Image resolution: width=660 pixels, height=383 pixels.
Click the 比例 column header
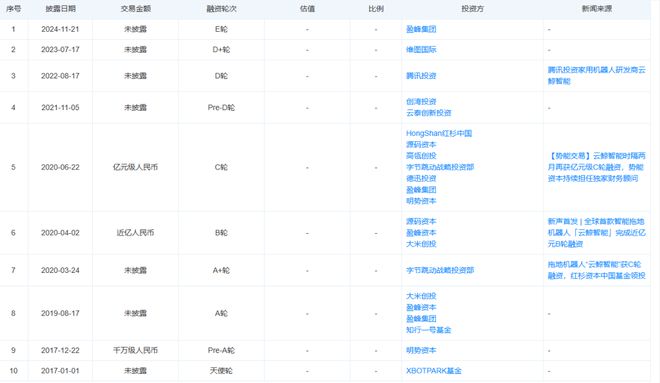(x=376, y=8)
